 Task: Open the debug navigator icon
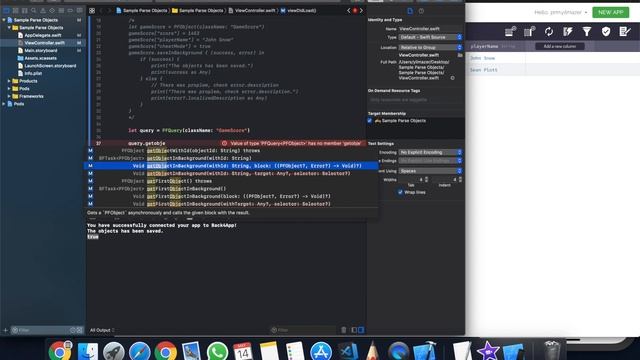(61, 11)
